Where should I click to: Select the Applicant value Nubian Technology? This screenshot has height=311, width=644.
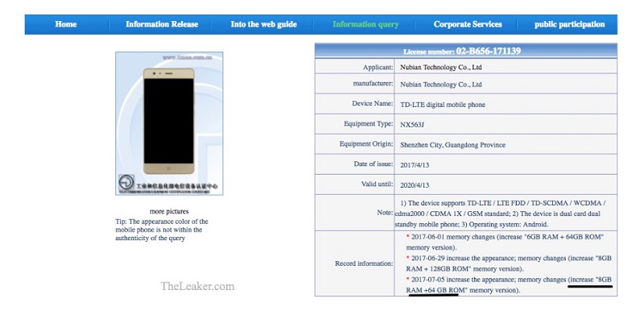(440, 67)
